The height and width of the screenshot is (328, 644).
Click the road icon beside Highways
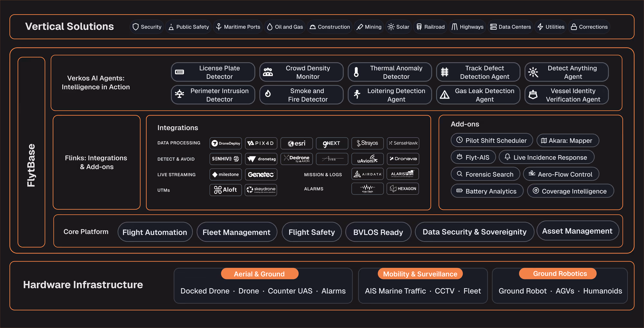[x=454, y=27]
